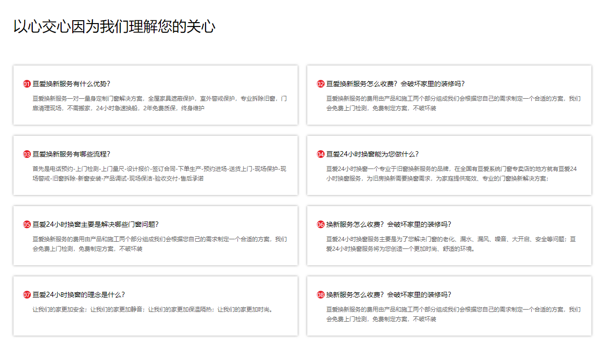Viewport: 602px width, 364px height.
Task: Open question 亘爱24小时换窗能为您做什么？
Action: [373, 154]
